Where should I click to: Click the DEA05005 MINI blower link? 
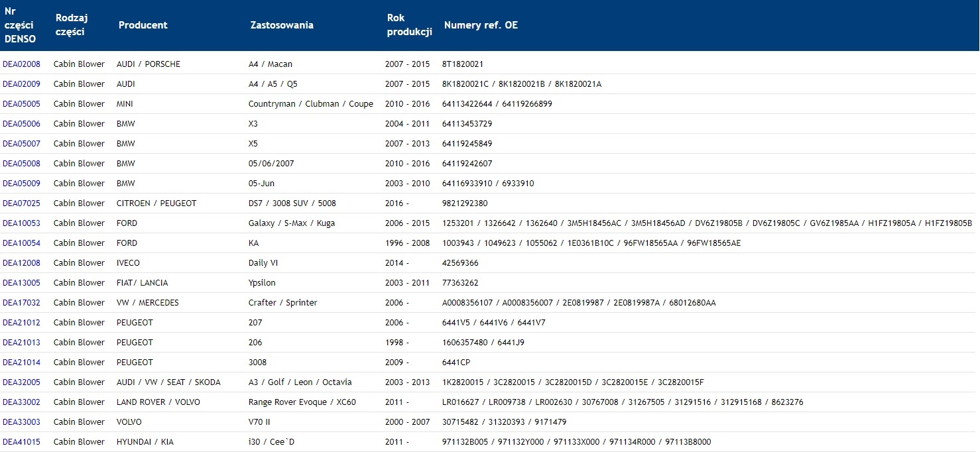[x=21, y=104]
